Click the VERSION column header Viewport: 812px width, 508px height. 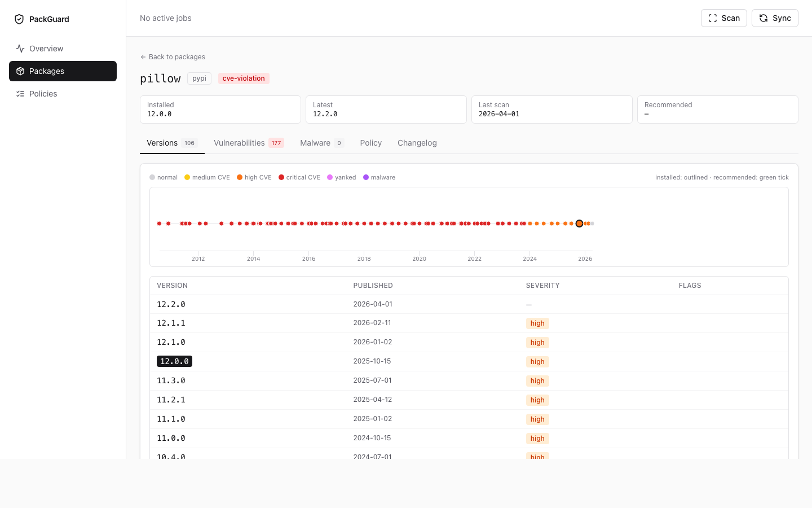coord(172,286)
